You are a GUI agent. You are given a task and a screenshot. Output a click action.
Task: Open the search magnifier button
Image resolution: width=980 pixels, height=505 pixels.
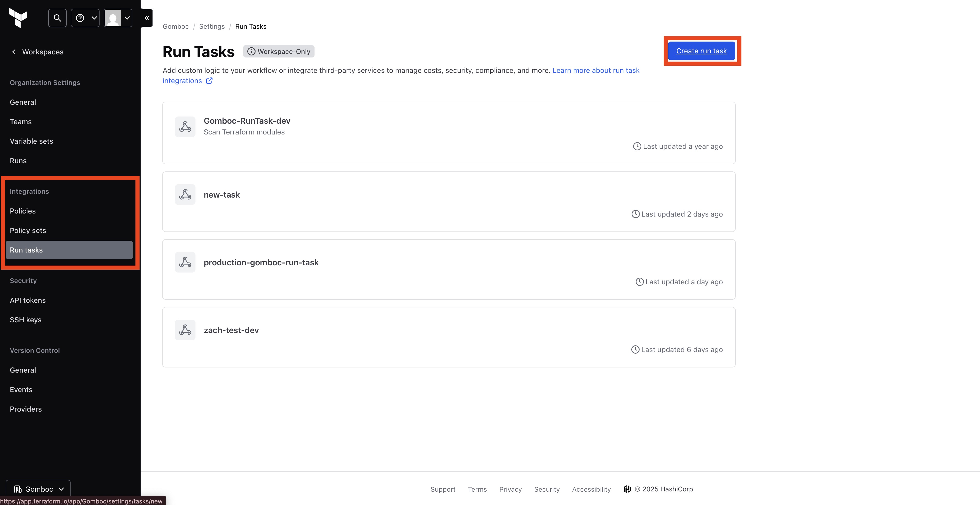tap(57, 18)
